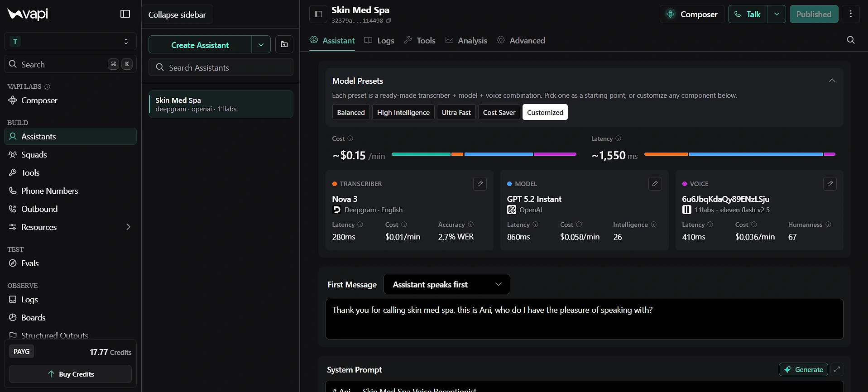Screen dimensions: 868x392
Task: Open the organization switcher dropdown
Action: tap(70, 41)
